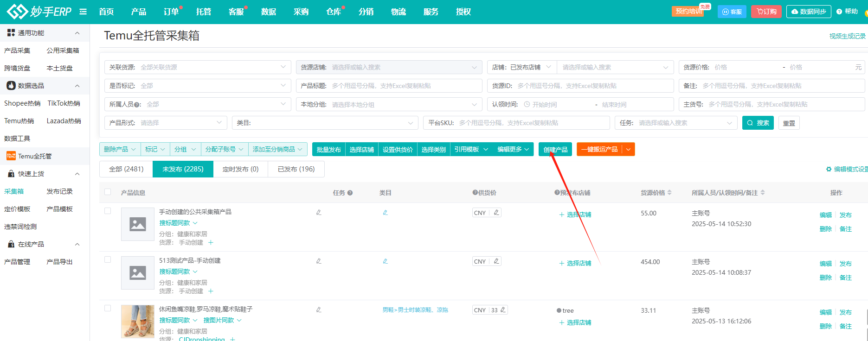Click the sandal product thumbnail

tap(138, 322)
